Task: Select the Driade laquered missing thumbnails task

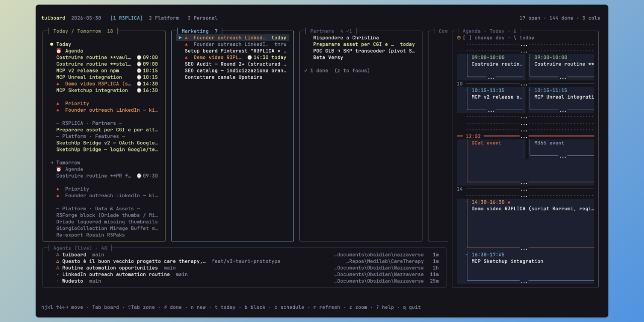Action: tap(107, 222)
